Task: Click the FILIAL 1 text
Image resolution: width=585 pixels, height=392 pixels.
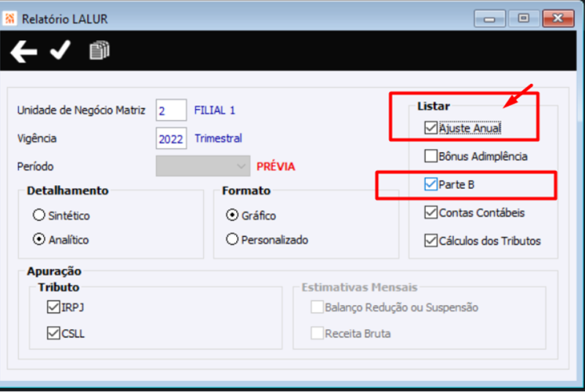Action: [x=214, y=110]
